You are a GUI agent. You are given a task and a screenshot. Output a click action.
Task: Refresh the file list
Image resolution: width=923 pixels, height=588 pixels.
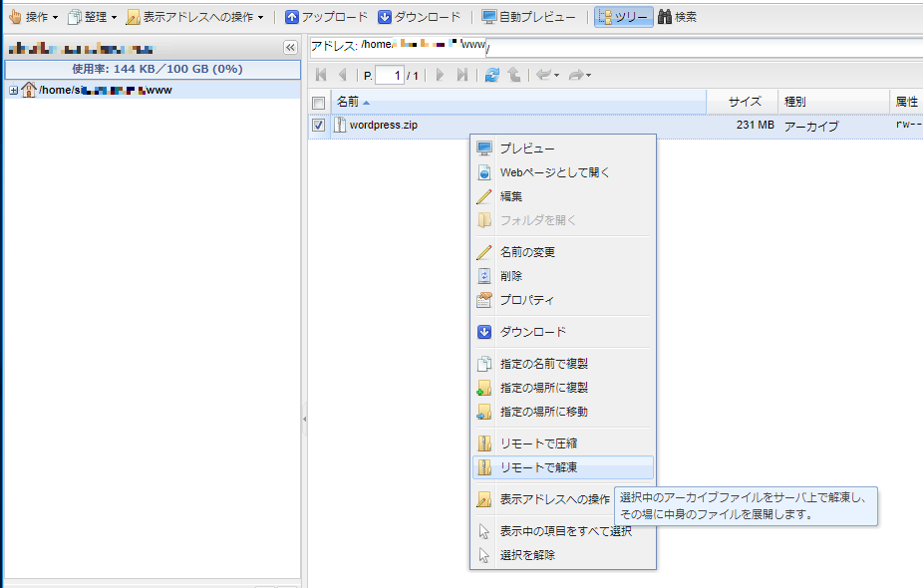click(x=491, y=75)
